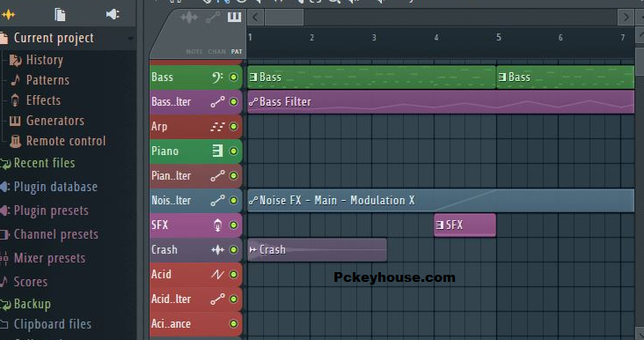This screenshot has width=644, height=340.
Task: Mute the Acid..lter track
Action: (x=234, y=299)
